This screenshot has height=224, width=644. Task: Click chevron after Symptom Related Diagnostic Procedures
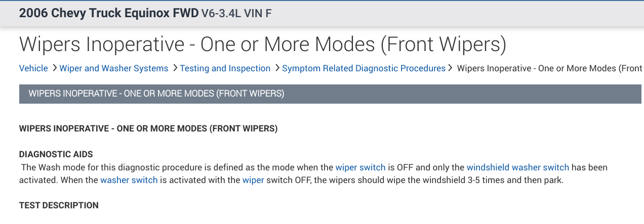click(450, 68)
